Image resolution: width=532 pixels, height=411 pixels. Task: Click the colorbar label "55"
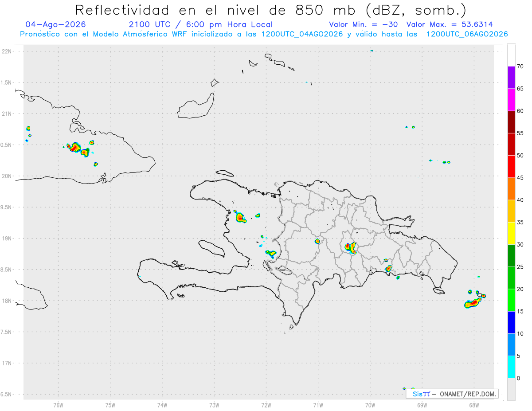[x=520, y=133]
